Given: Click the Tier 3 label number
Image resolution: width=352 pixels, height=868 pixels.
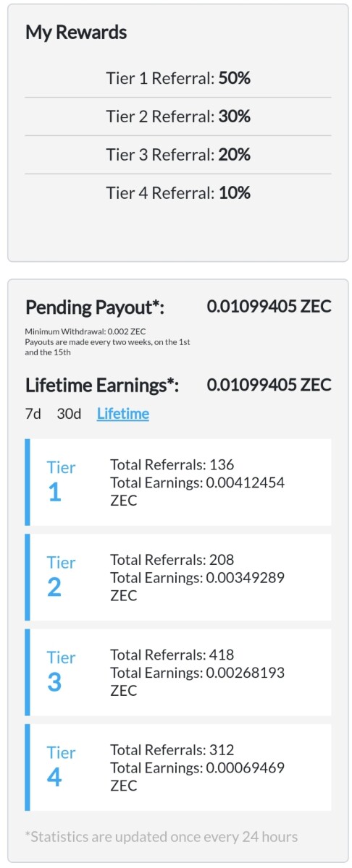Looking at the screenshot, I should pos(54,683).
